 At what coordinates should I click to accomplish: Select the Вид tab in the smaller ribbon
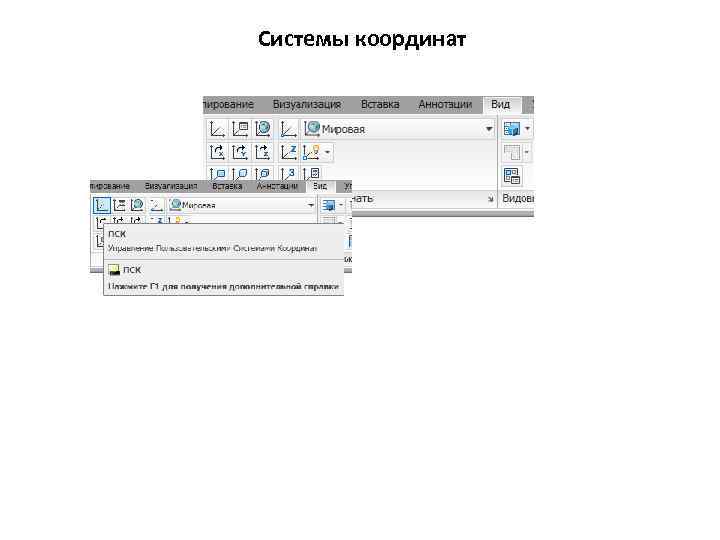click(x=320, y=186)
